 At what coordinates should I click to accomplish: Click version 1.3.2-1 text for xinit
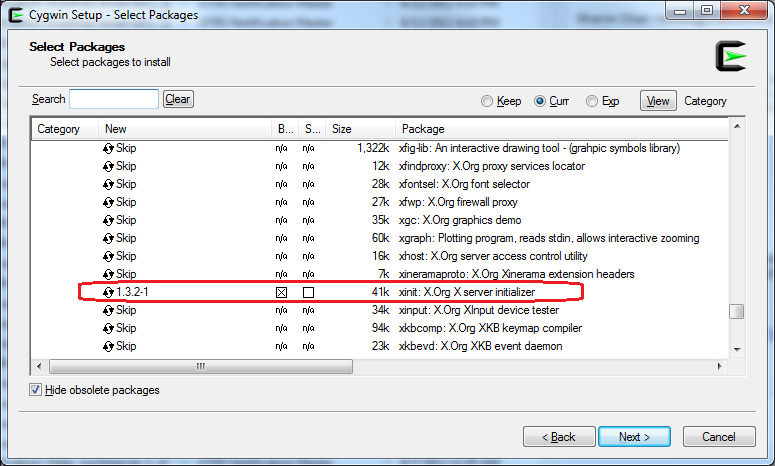(x=132, y=293)
